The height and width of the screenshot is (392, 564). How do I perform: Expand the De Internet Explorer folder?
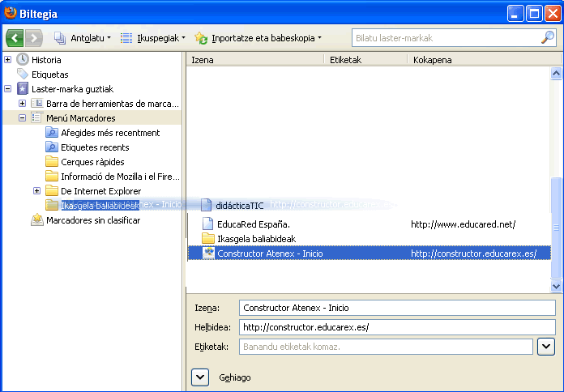(36, 190)
